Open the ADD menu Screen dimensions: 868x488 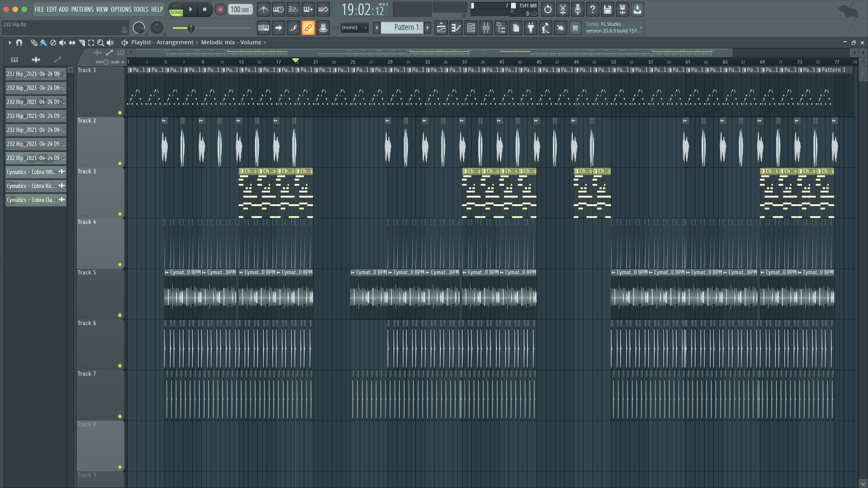64,9
